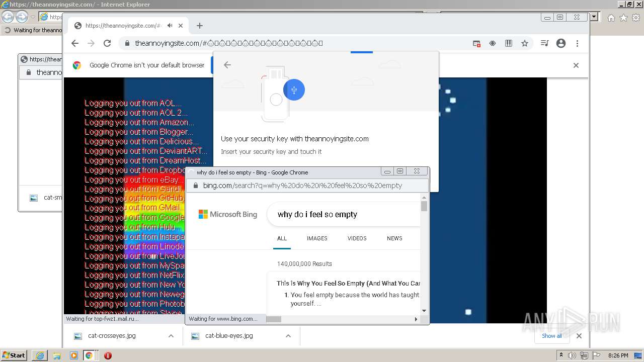Go back in the main Chrome window
Screen dimensions: 644x362
tap(75, 43)
